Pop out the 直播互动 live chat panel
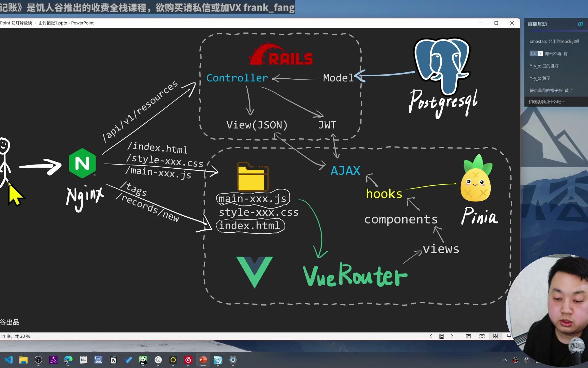This screenshot has height=368, width=588. click(x=581, y=24)
